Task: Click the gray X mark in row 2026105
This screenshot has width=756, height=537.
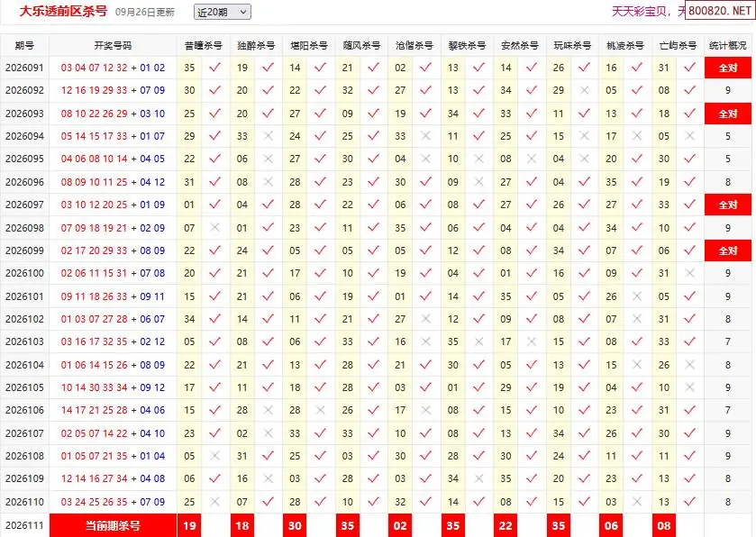Action: coord(690,387)
